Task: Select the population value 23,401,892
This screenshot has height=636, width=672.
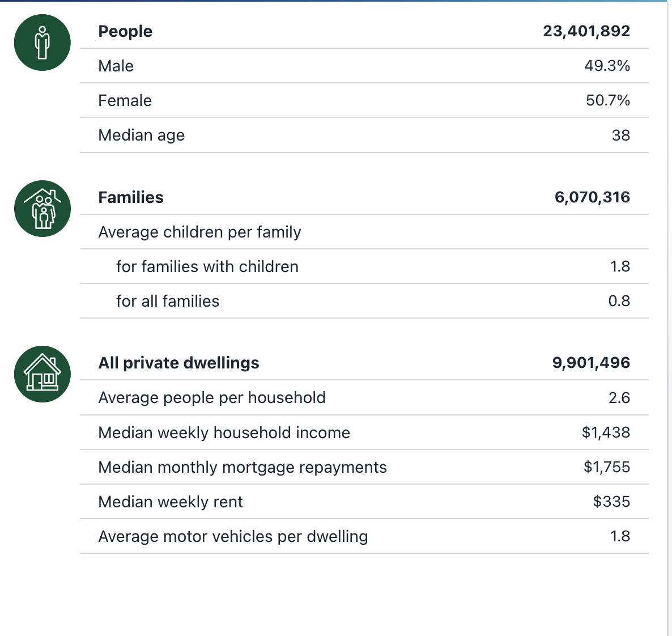Action: (586, 31)
